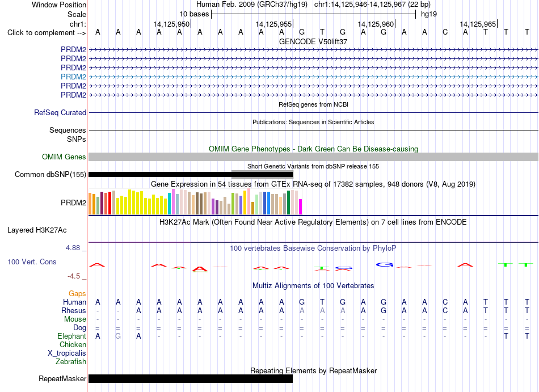Select the Common dbSNP(155) black item
539x392 pixels.
pyautogui.click(x=191, y=175)
